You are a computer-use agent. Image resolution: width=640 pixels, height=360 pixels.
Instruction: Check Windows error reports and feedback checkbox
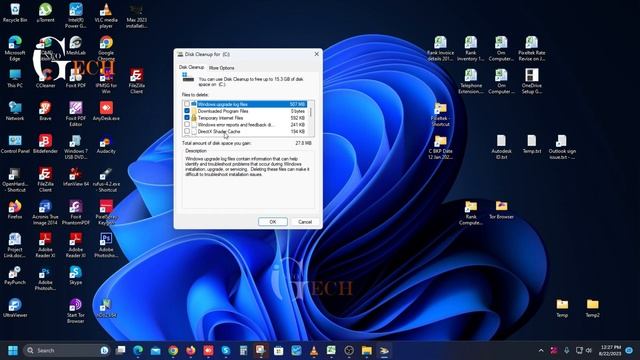[187, 124]
